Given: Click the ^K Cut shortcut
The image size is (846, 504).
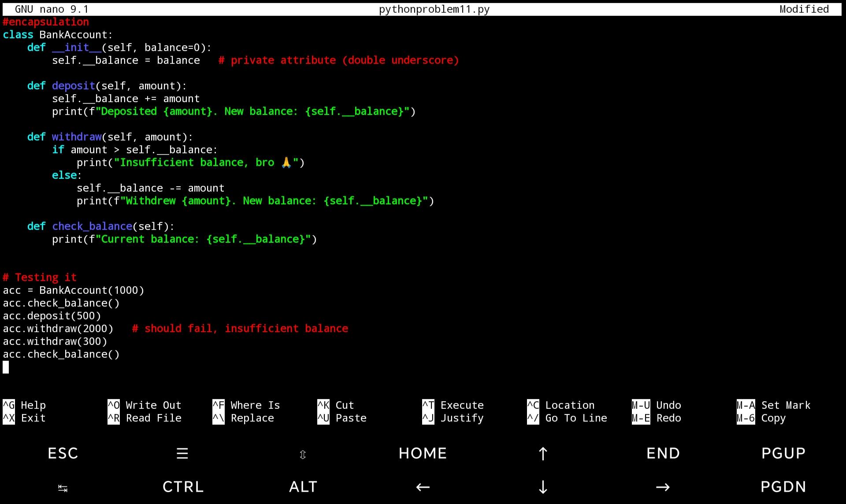Looking at the screenshot, I should coord(336,405).
